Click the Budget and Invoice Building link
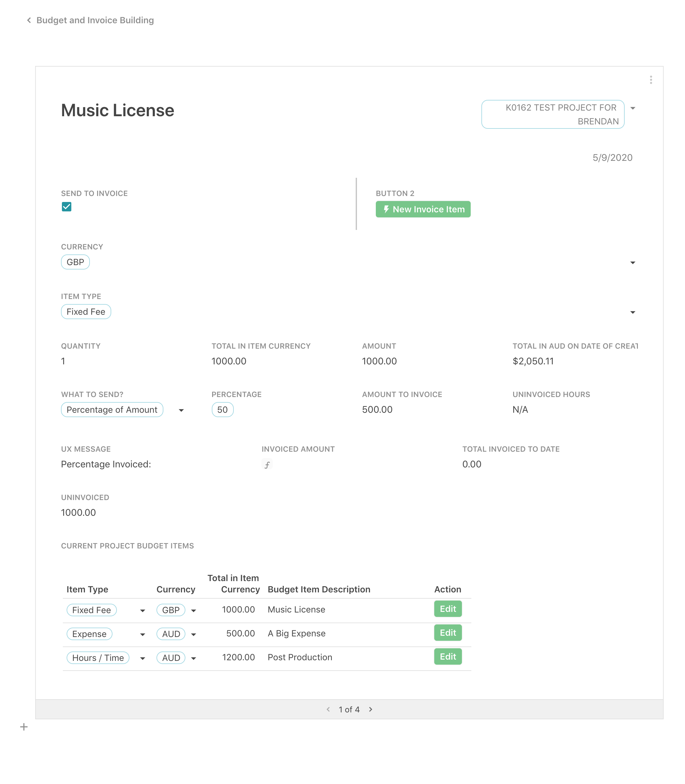This screenshot has height=784, width=685. [x=95, y=20]
